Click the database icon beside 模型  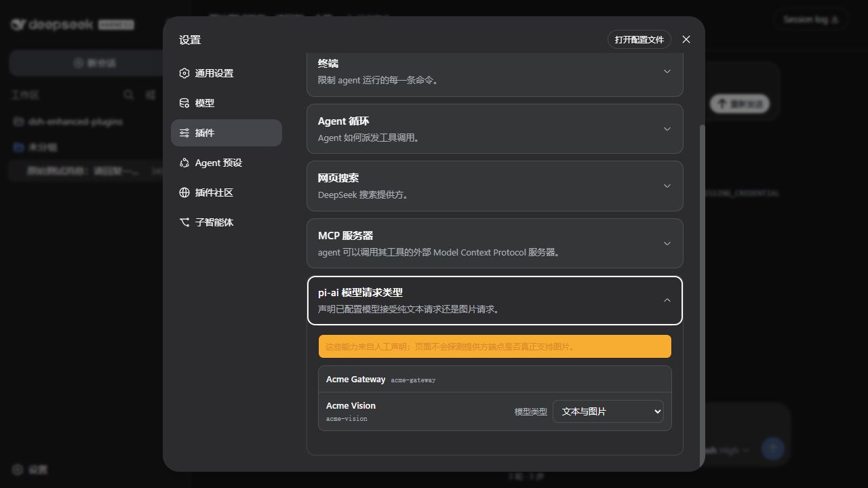pyautogui.click(x=184, y=103)
